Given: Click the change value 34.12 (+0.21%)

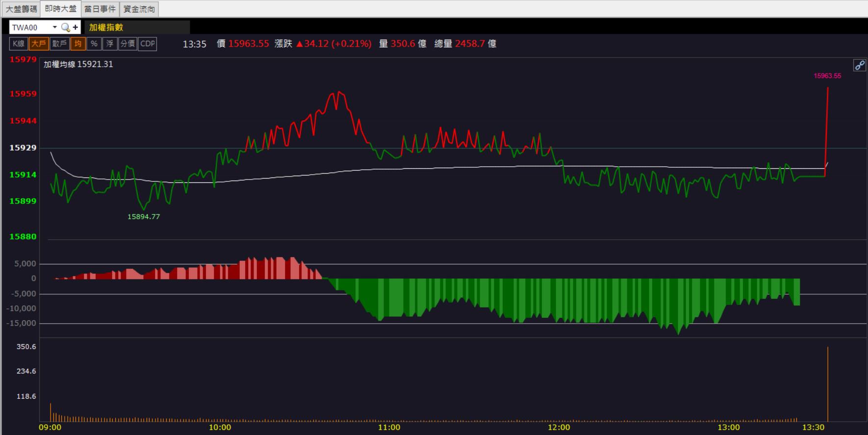Looking at the screenshot, I should tap(334, 44).
